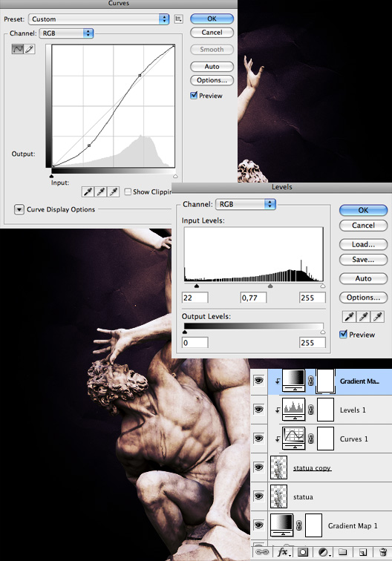Image resolution: width=392 pixels, height=561 pixels.
Task: Click the chain link icon on Levels 1 layer
Action: pos(311,410)
